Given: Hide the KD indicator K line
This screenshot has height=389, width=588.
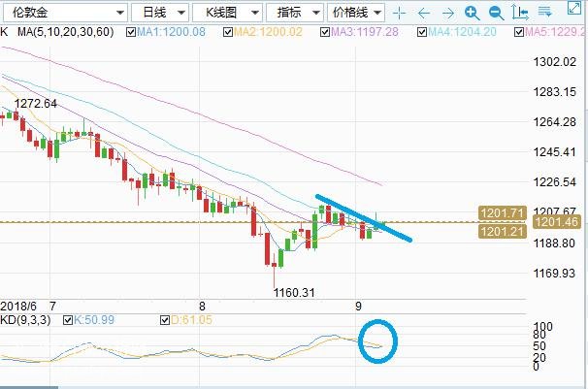Looking at the screenshot, I should tap(67, 319).
